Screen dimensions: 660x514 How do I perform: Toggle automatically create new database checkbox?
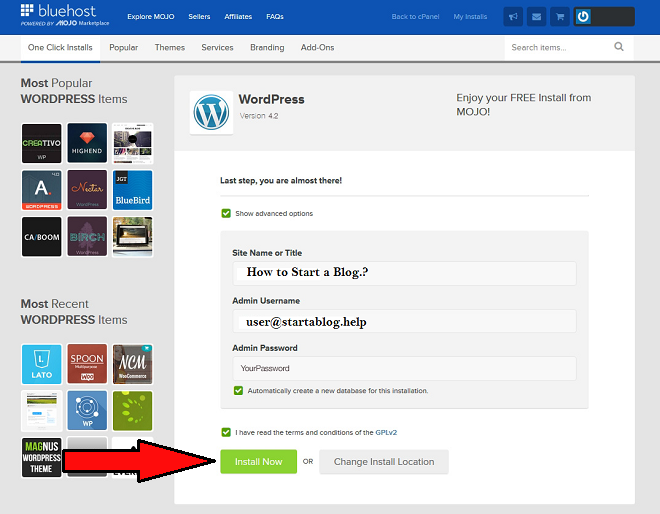coord(238,391)
